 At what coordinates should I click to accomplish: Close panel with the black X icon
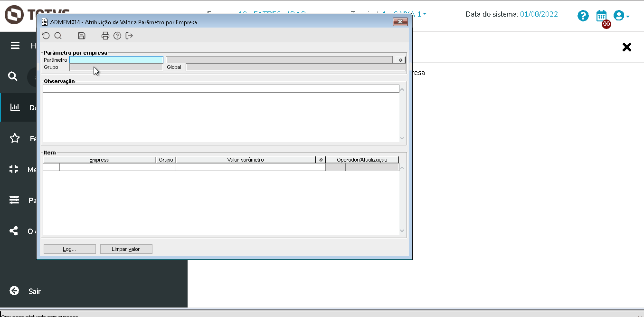[x=627, y=47]
